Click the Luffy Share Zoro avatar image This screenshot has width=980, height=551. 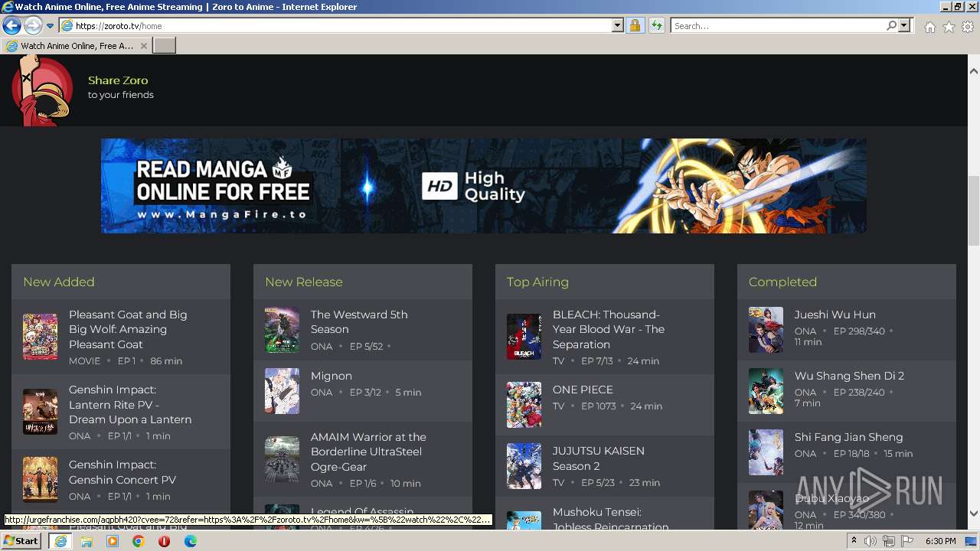click(42, 90)
